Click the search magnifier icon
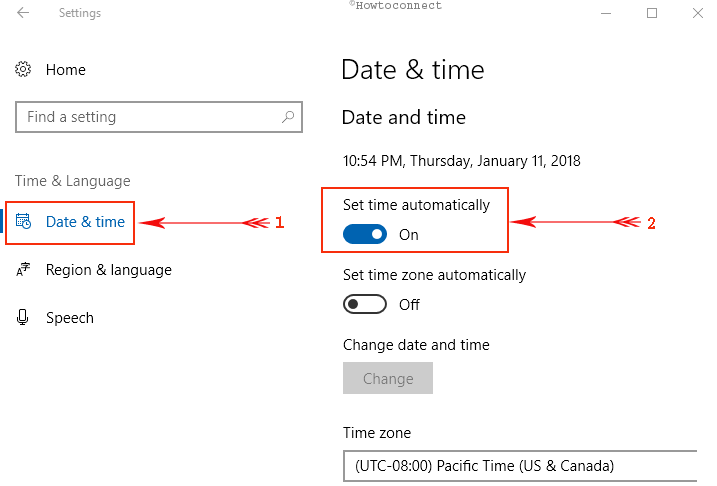 [x=288, y=117]
